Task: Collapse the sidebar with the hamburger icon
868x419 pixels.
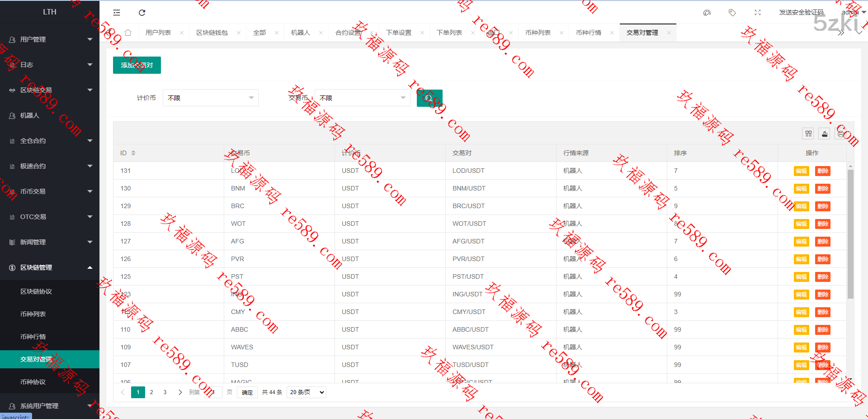Action: (x=117, y=13)
